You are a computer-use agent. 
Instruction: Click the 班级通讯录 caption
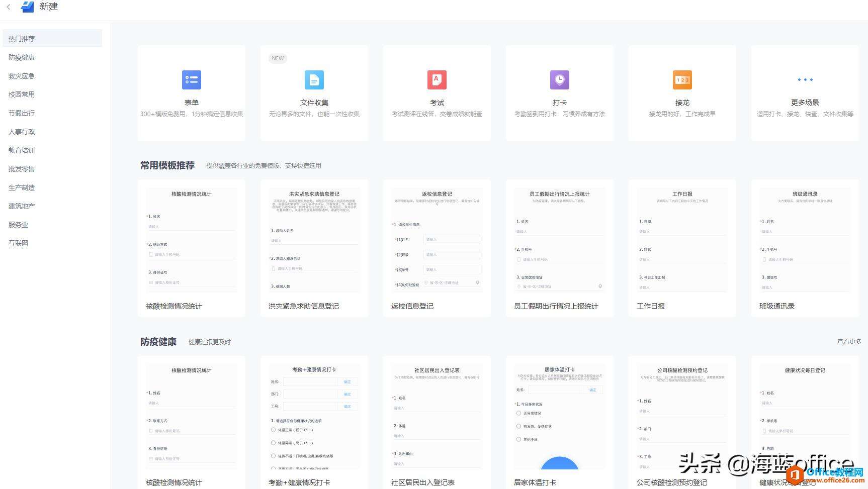coord(777,306)
